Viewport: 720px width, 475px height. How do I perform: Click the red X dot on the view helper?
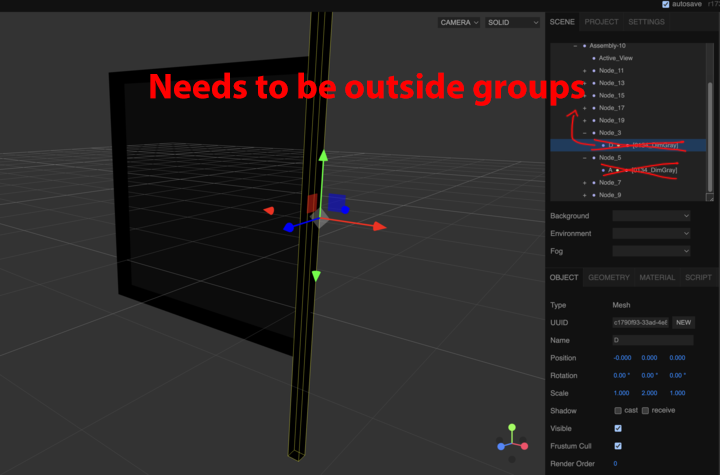point(523,446)
